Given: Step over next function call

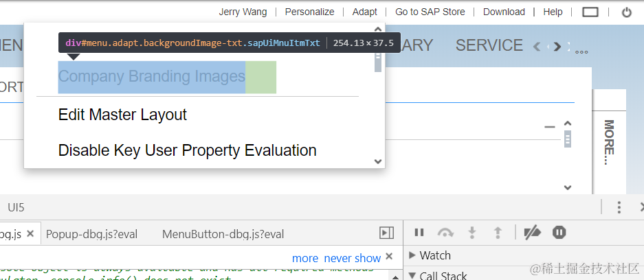Looking at the screenshot, I should 445,233.
